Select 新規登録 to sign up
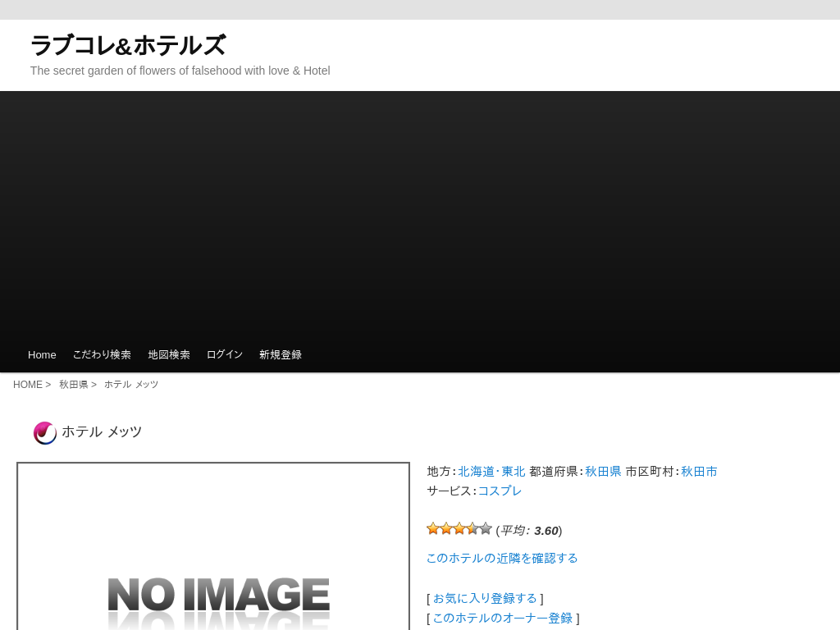 (281, 354)
